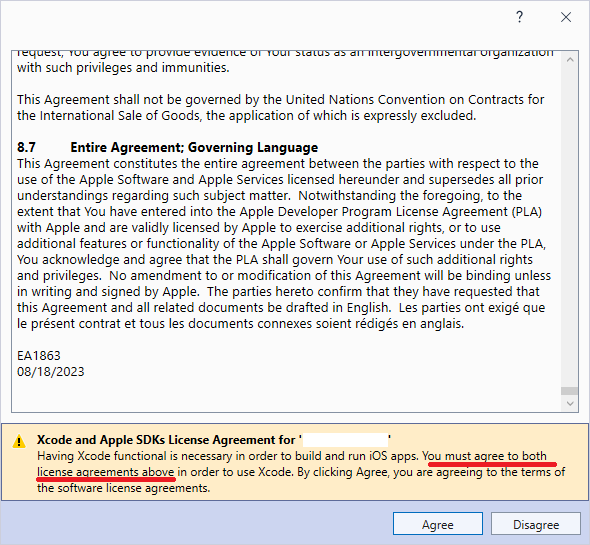
Task: Click the EA1863 document code
Action: coord(39,355)
